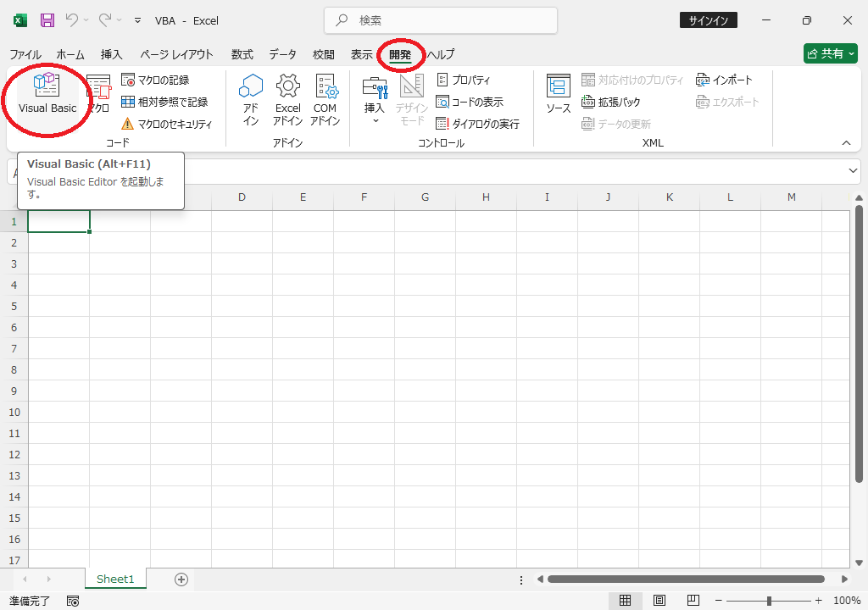Switch to the 挿入 (Insert) ribbon tab
Viewport: 868px width, 610px height.
pos(111,54)
